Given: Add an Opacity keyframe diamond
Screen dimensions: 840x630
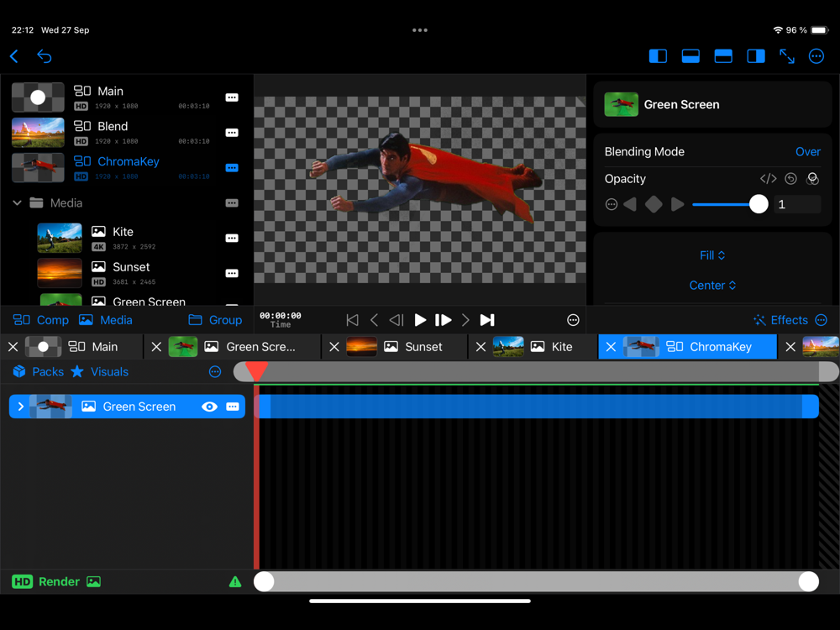Looking at the screenshot, I should click(654, 205).
